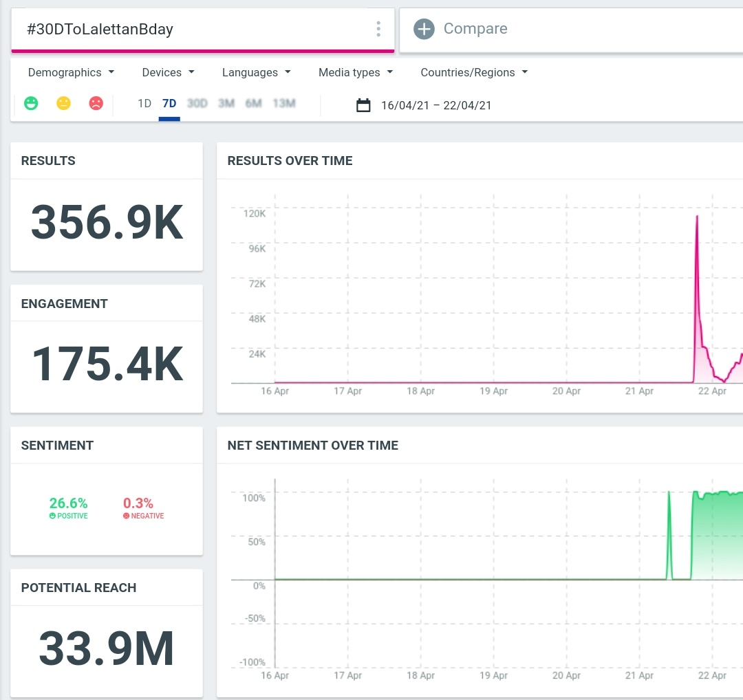Select the 13M time range tab
Image resolution: width=743 pixels, height=700 pixels.
click(284, 103)
